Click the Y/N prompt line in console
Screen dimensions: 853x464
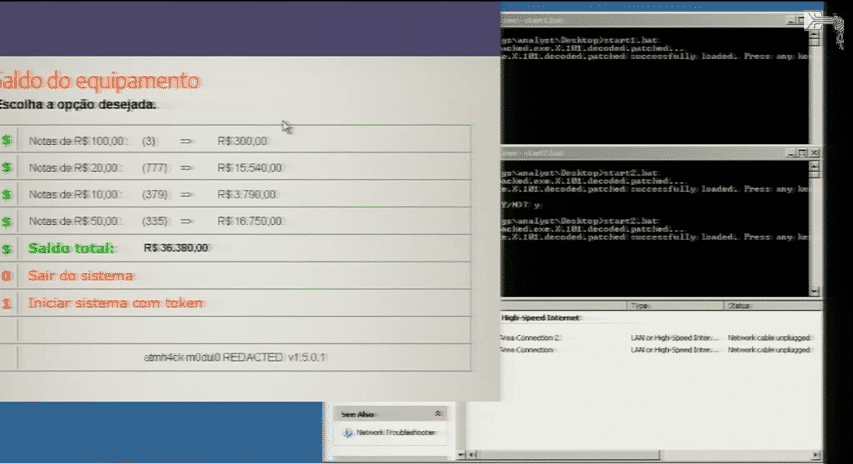pyautogui.click(x=521, y=205)
